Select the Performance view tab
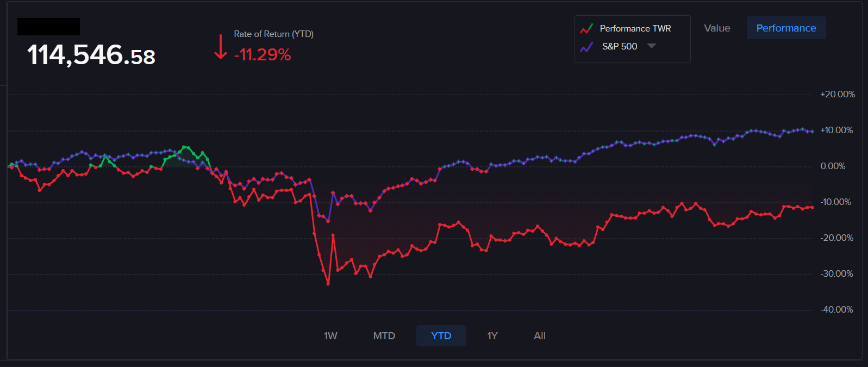This screenshot has width=868, height=367. tap(786, 28)
